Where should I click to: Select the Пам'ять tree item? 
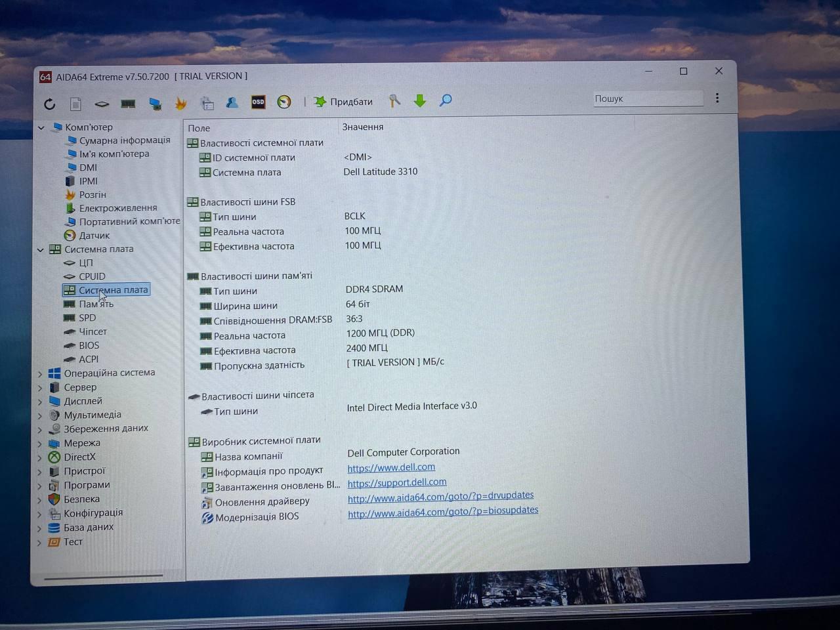[96, 304]
